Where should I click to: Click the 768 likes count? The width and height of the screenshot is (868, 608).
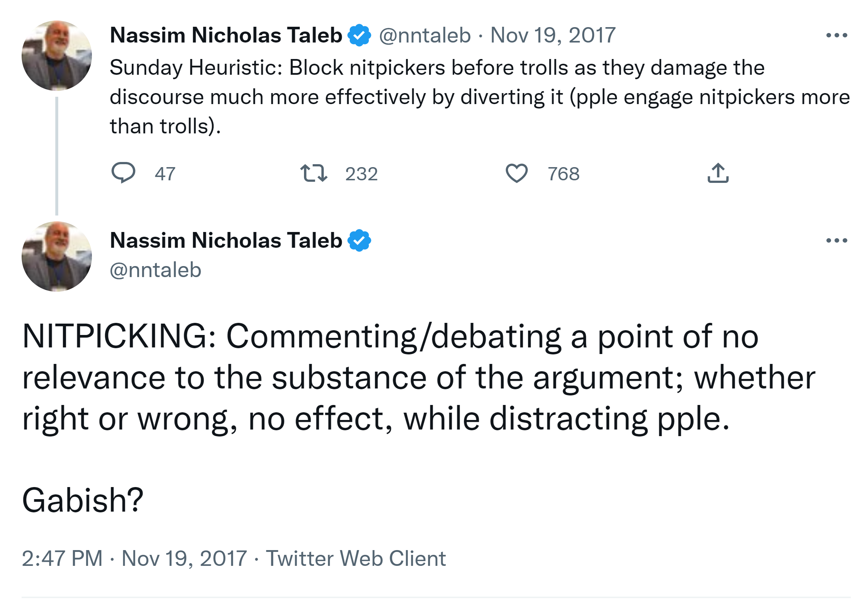(x=563, y=174)
